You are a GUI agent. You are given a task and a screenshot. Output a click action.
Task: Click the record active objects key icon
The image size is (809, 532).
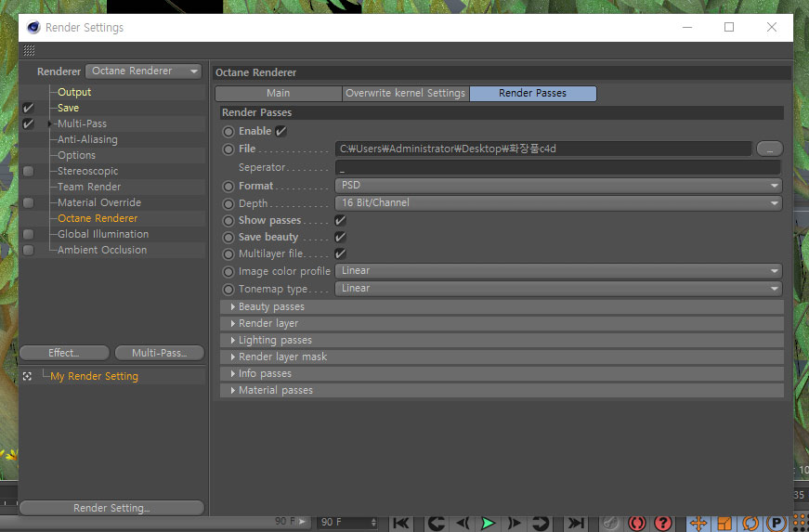(610, 523)
